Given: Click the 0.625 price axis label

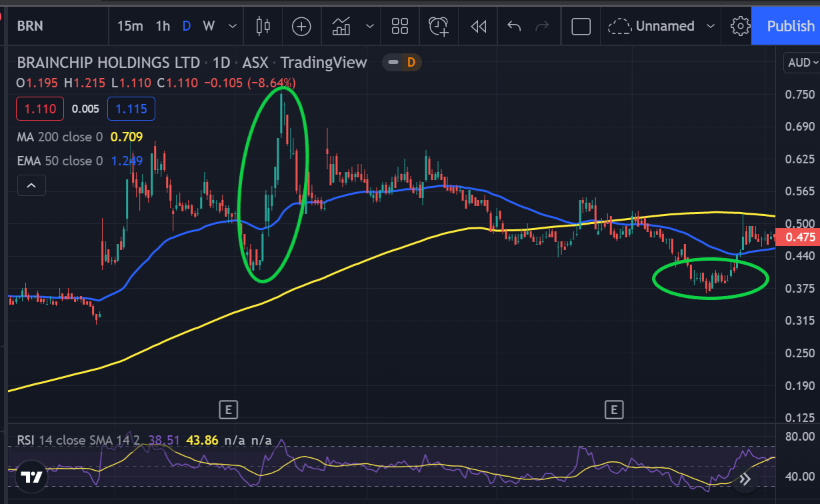Looking at the screenshot, I should point(801,159).
